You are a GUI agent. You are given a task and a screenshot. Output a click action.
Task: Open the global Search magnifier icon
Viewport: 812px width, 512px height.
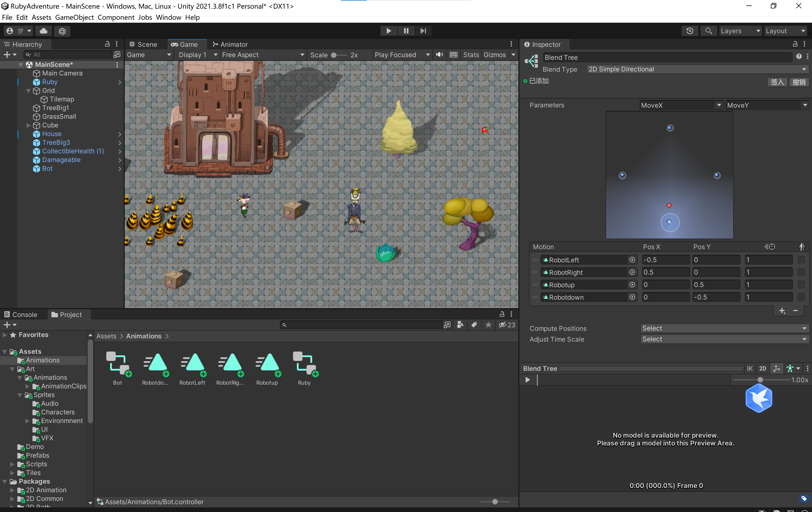click(709, 31)
